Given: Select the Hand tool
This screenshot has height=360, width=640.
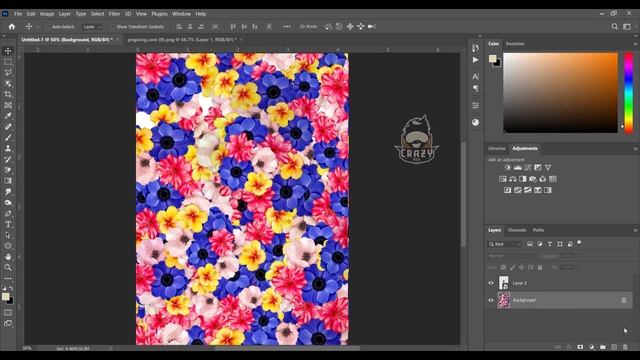Looking at the screenshot, I should pos(8,257).
